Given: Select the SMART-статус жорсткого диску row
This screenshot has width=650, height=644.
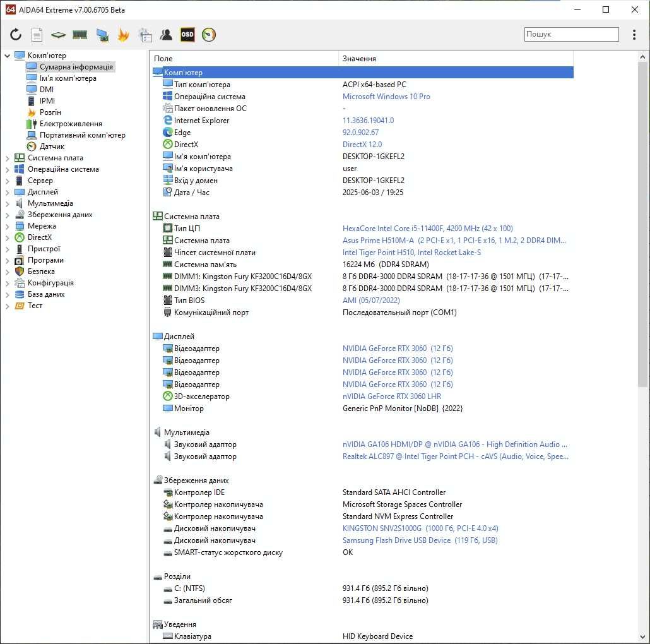Looking at the screenshot, I should 363,552.
